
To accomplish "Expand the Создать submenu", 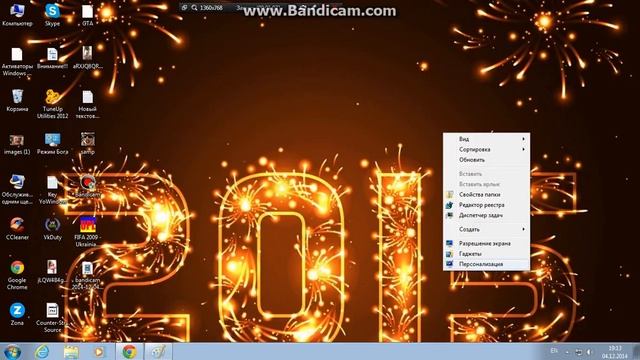I will point(487,229).
